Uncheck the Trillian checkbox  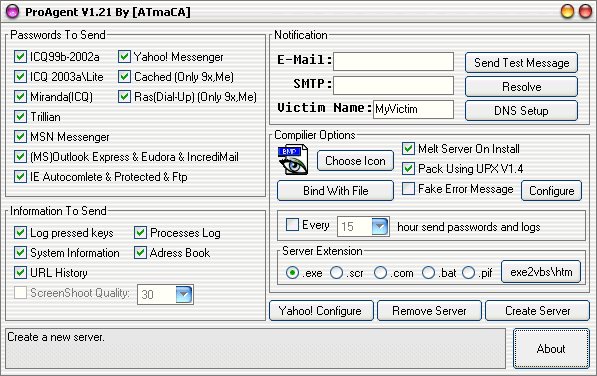(20, 116)
